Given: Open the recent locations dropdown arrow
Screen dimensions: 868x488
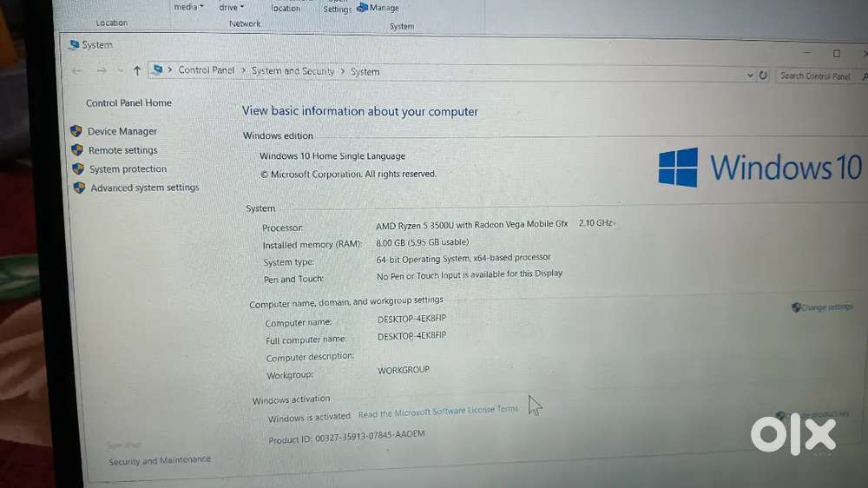Looking at the screenshot, I should coord(121,70).
